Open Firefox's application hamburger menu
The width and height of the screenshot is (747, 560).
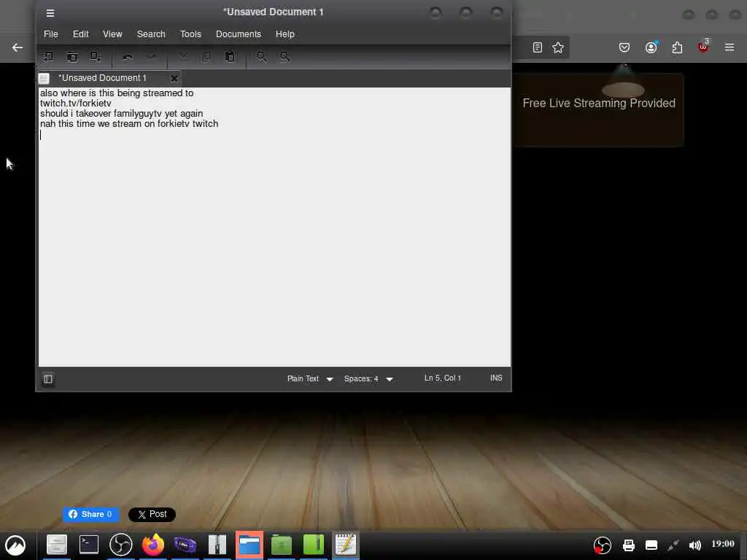click(x=729, y=47)
